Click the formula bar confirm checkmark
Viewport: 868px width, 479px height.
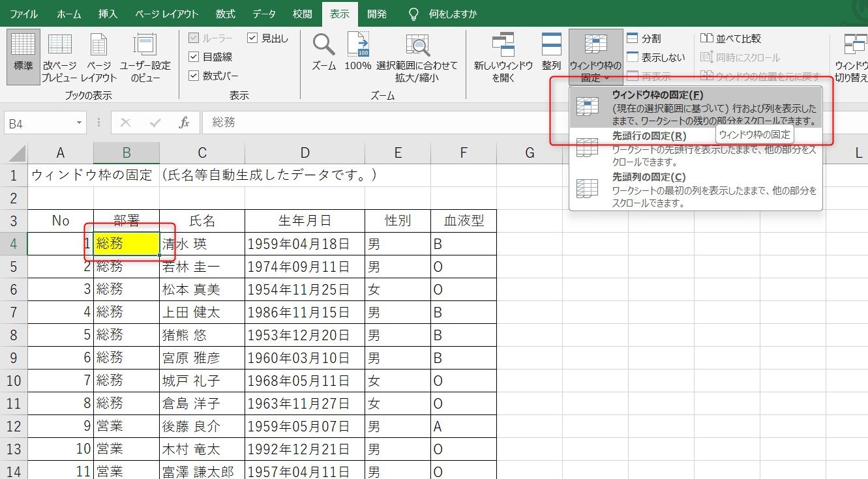pos(155,123)
